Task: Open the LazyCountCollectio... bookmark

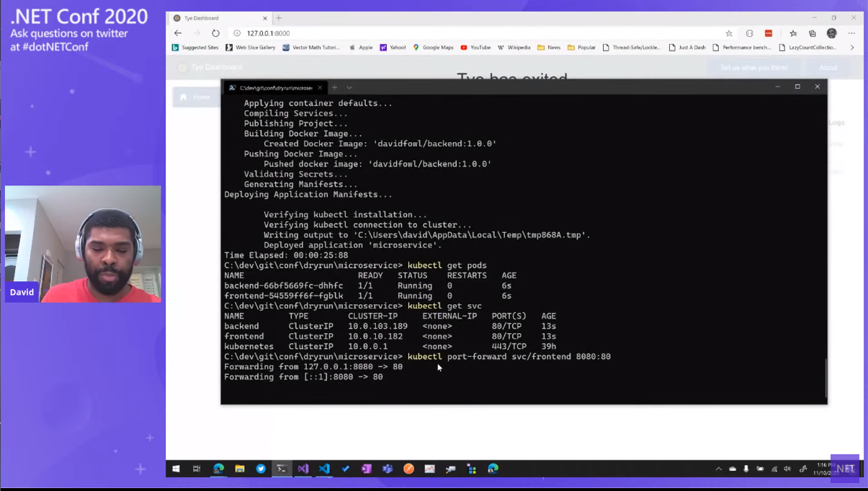Action: (808, 48)
